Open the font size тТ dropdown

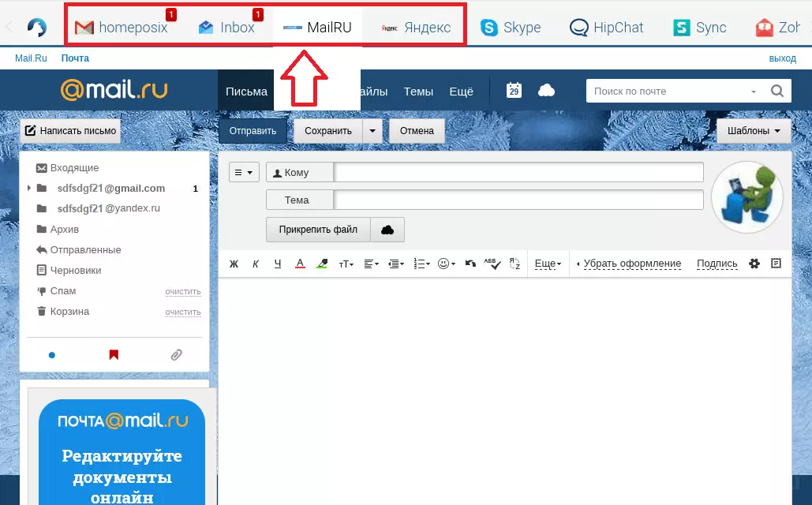tap(346, 264)
